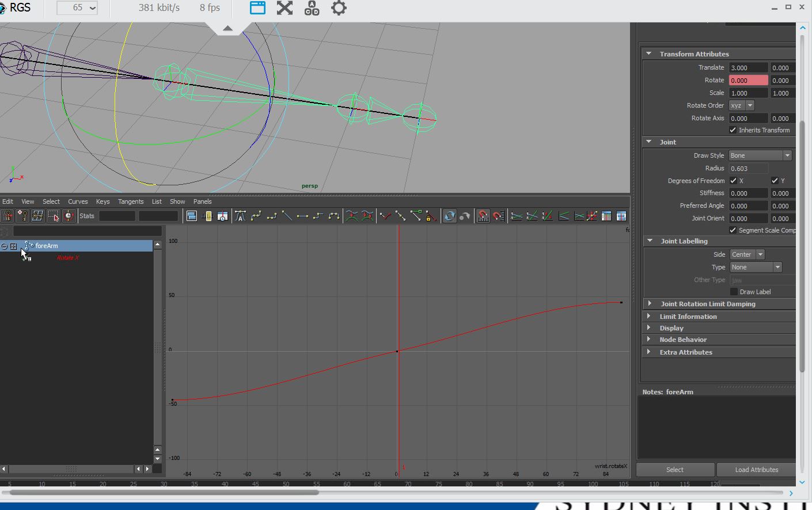Click the Break Tangents icon

click(385, 216)
